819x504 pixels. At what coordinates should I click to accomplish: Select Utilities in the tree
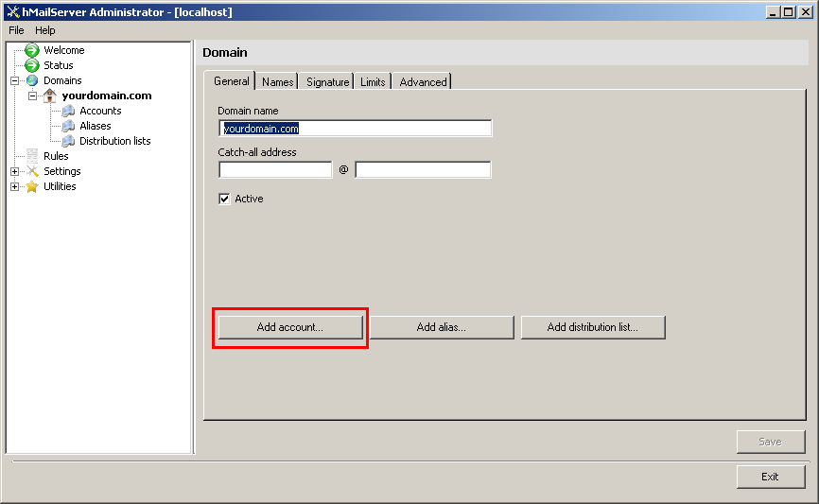point(60,186)
